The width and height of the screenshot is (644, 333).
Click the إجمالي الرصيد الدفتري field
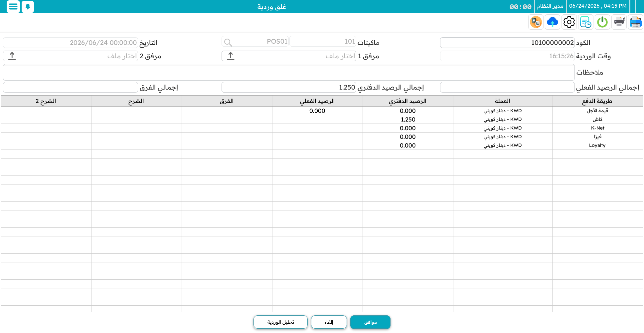pyautogui.click(x=289, y=87)
